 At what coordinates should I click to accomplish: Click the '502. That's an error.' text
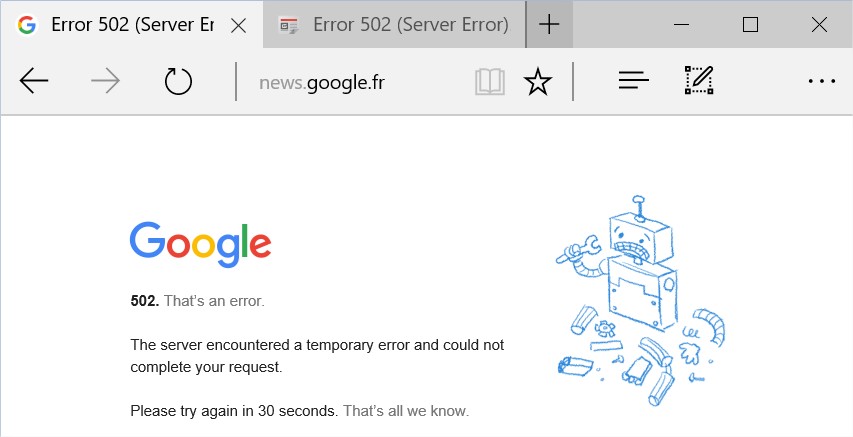point(197,301)
